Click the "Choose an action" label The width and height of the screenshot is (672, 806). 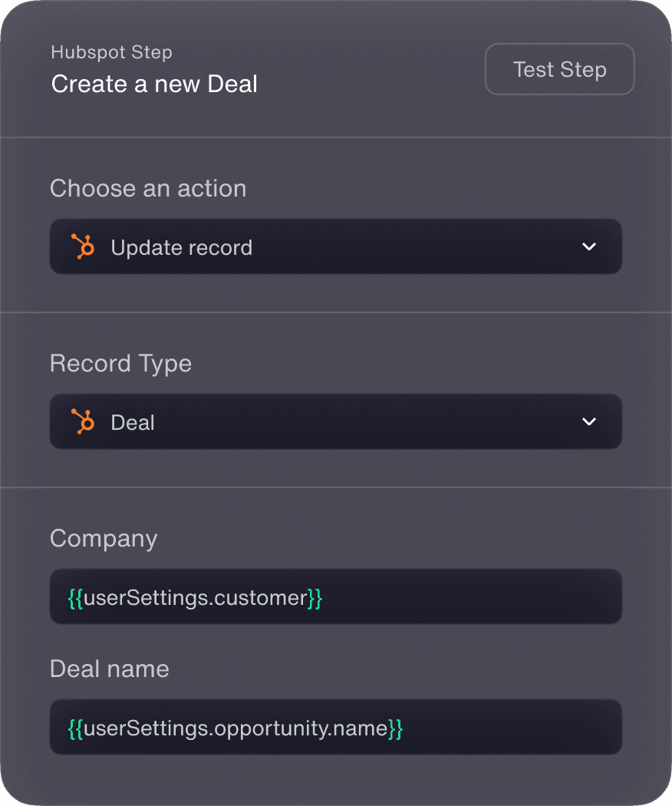[148, 189]
